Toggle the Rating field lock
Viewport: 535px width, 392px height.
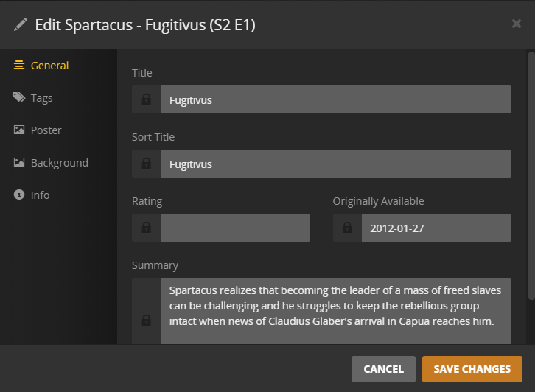pos(147,228)
